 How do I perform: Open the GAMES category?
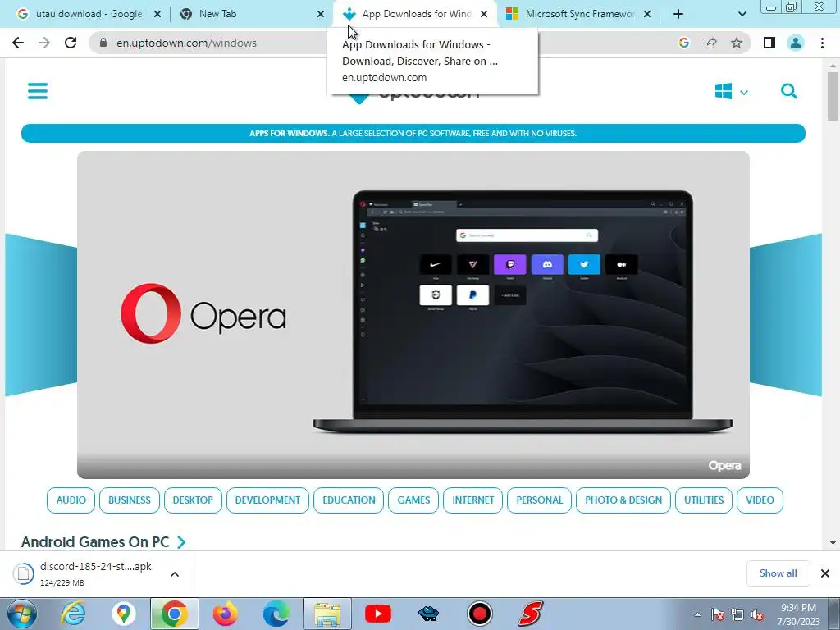pos(413,500)
